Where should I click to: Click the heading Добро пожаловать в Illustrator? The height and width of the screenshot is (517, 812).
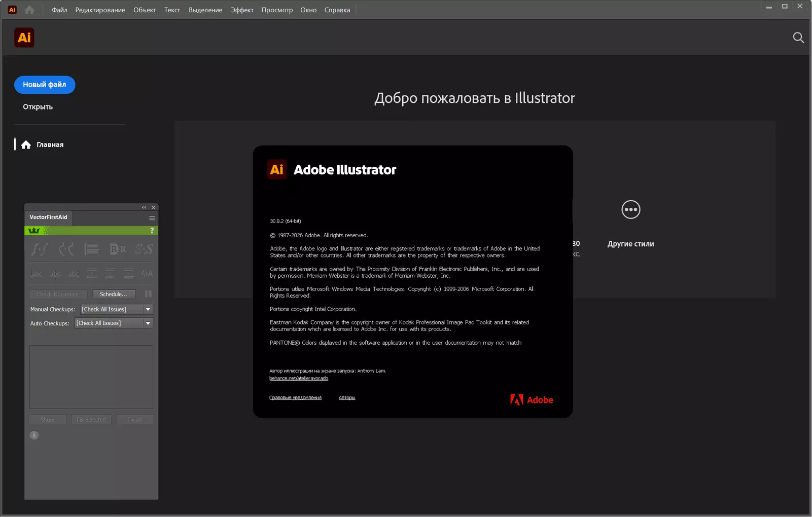pyautogui.click(x=475, y=98)
